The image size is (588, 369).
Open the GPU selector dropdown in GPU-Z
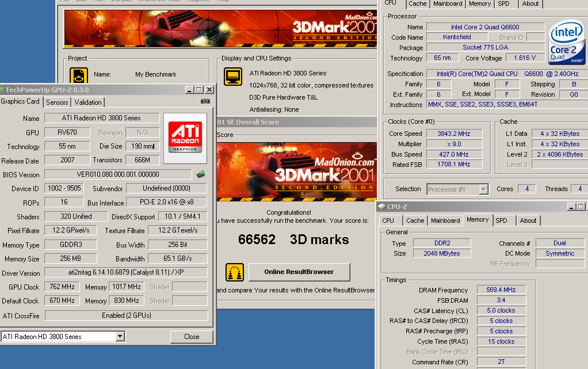coord(120,336)
